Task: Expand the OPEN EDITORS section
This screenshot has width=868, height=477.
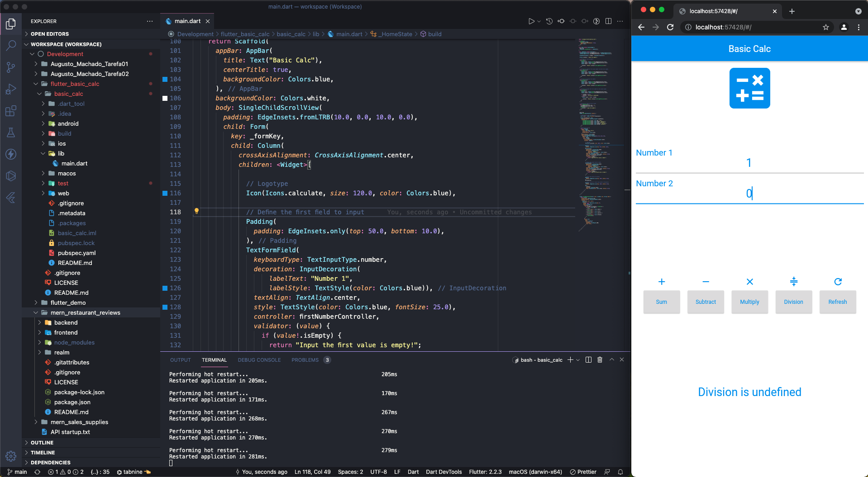Action: tap(91, 34)
